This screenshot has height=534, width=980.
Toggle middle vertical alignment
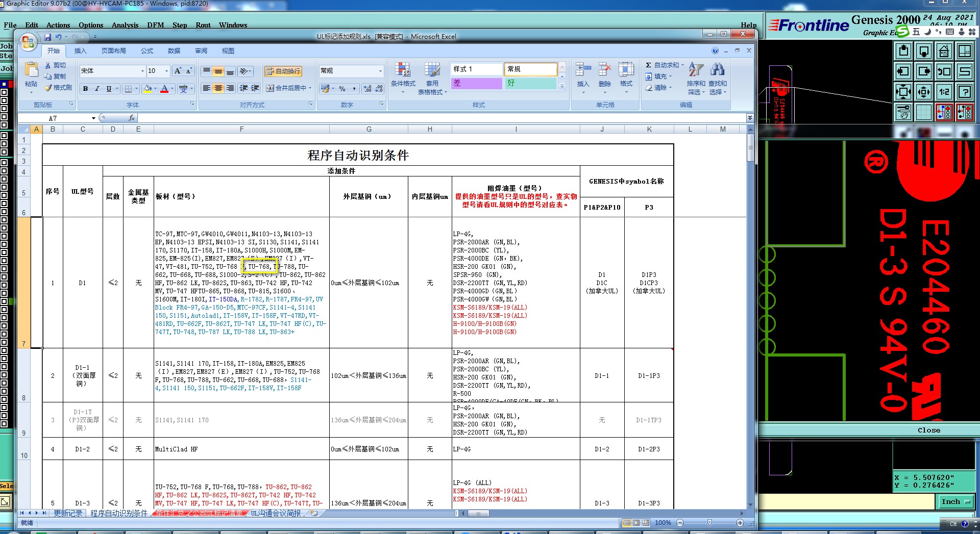point(218,71)
